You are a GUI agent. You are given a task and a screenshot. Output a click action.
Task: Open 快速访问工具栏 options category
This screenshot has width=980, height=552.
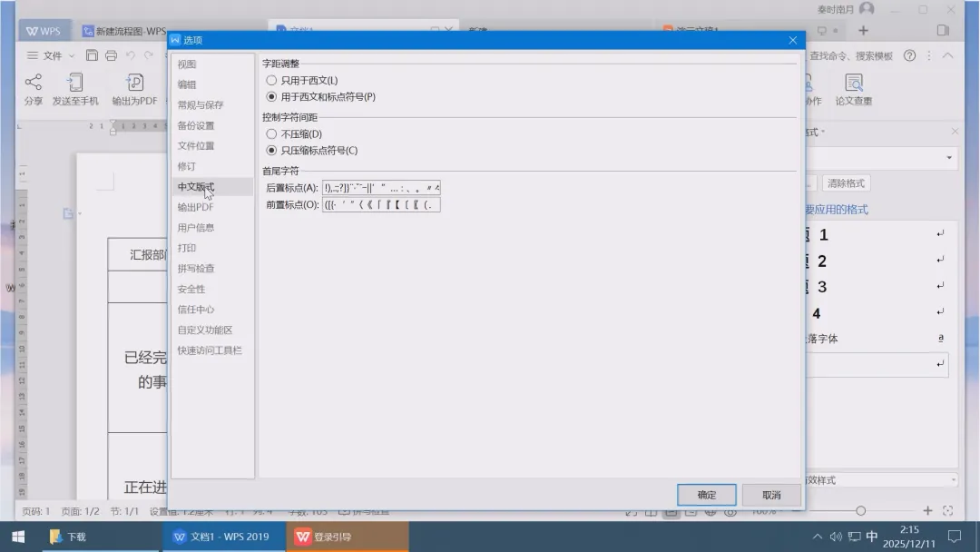click(x=211, y=350)
